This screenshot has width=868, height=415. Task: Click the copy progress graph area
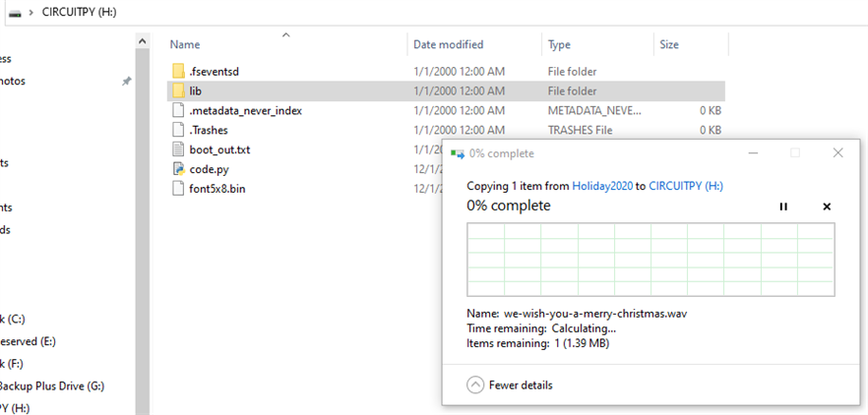pyautogui.click(x=650, y=259)
